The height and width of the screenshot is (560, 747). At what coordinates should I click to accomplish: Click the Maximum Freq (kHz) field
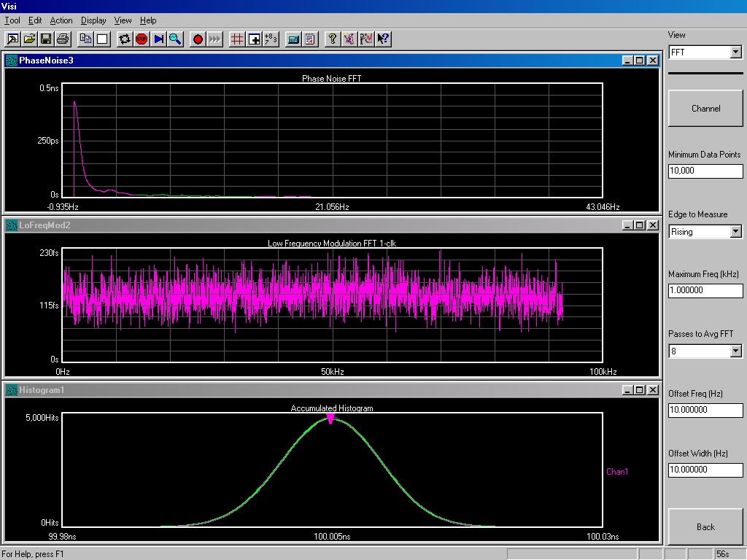tap(705, 290)
